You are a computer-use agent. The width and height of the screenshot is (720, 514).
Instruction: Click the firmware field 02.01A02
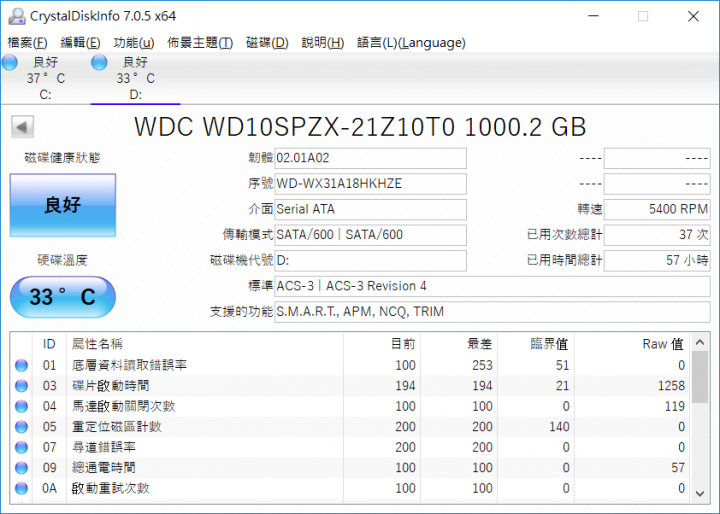pos(370,158)
